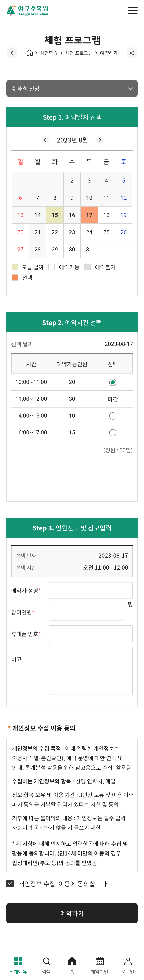Click the 양구수목원 logo
144x980 pixels.
[27, 10]
